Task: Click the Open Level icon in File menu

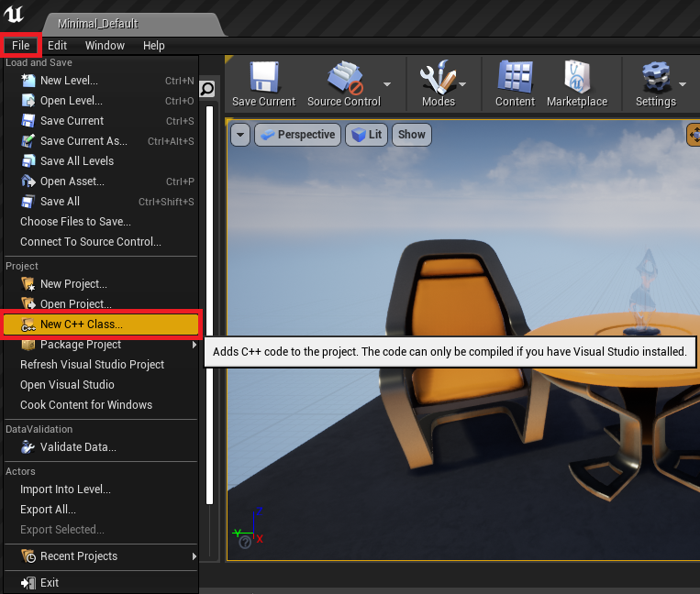Action: [x=28, y=101]
